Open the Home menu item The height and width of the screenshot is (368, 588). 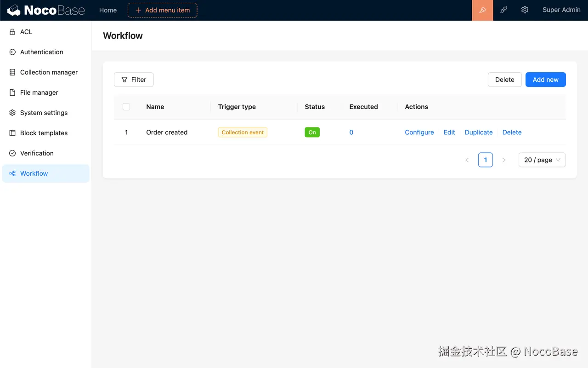[x=108, y=10]
